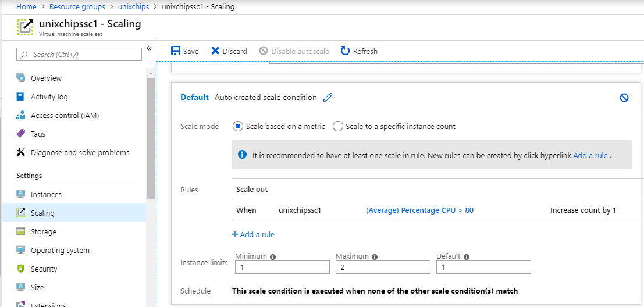Open (Average) Percentage CPU > 80 rule
Viewport: 644px width, 307px height.
419,210
